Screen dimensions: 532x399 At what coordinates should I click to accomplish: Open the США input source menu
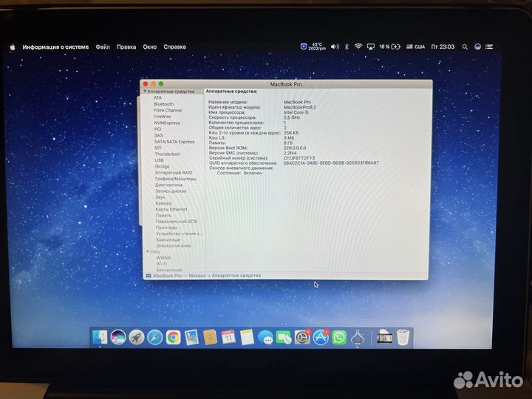point(415,47)
